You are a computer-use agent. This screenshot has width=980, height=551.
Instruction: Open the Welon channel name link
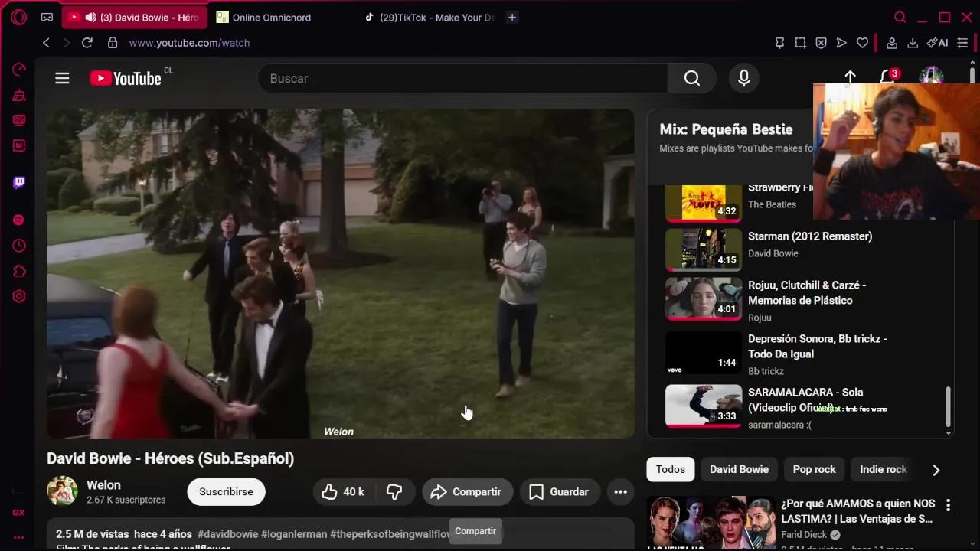coord(103,485)
